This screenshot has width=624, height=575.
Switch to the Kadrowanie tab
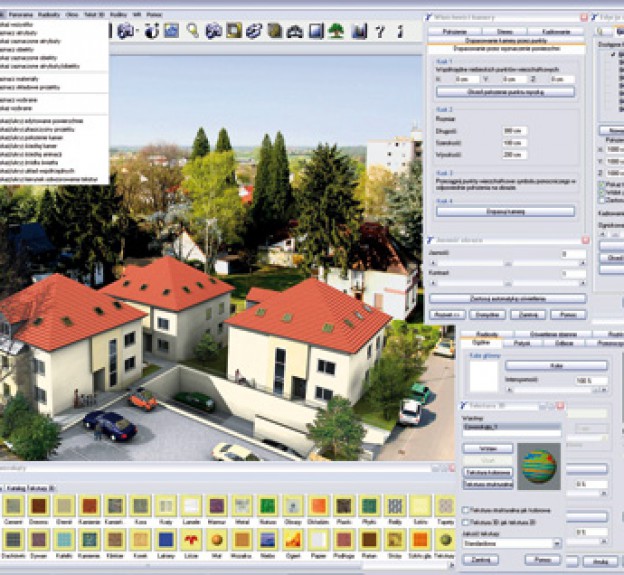tap(556, 31)
